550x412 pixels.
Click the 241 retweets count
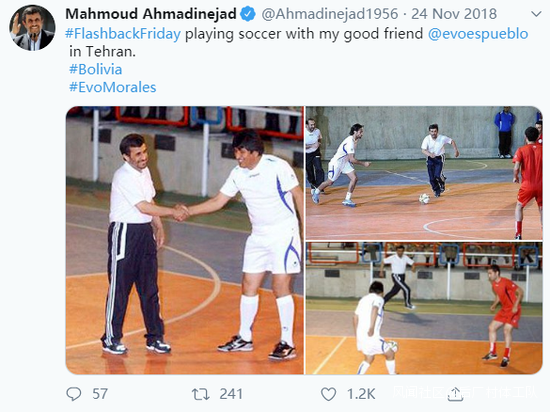pyautogui.click(x=231, y=394)
